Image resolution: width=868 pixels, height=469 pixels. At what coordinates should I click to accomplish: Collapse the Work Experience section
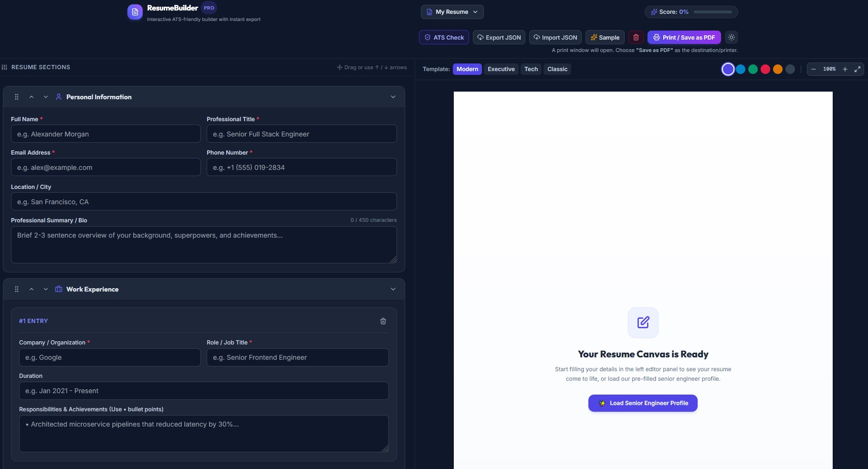(x=393, y=289)
